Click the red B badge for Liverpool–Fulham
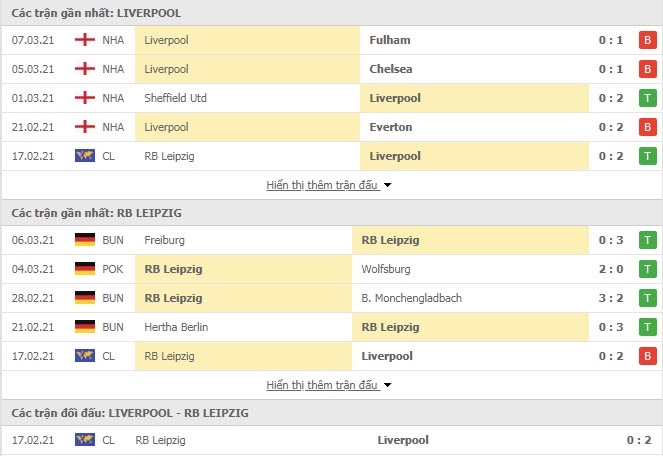663x456 pixels. point(647,40)
